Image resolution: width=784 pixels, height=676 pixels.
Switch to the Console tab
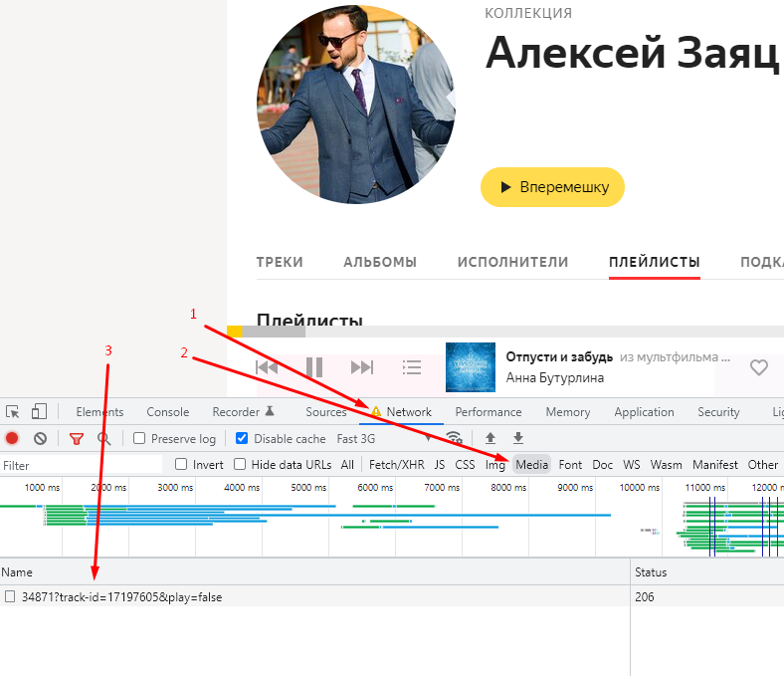167,412
